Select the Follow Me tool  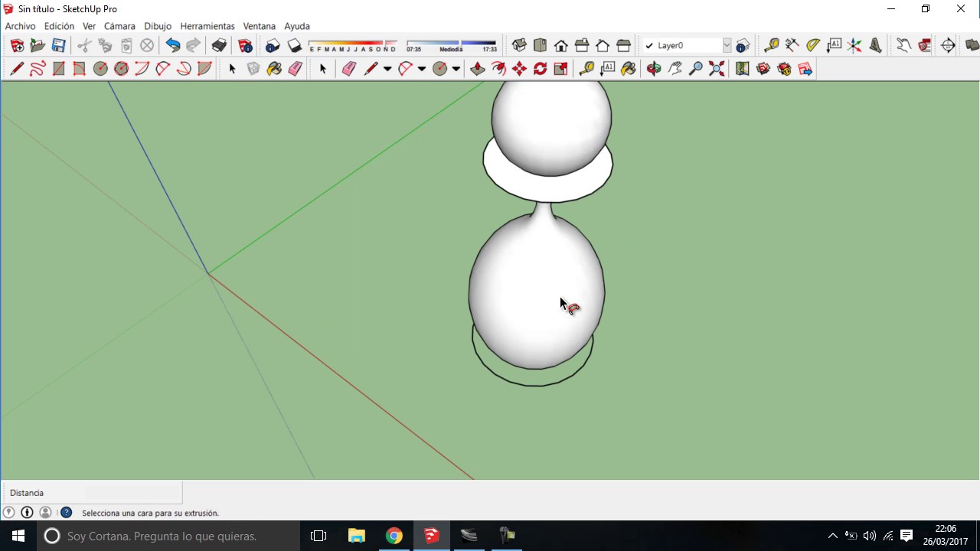click(x=498, y=69)
